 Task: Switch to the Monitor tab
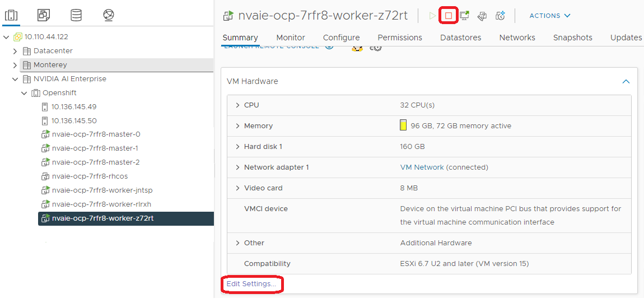290,38
